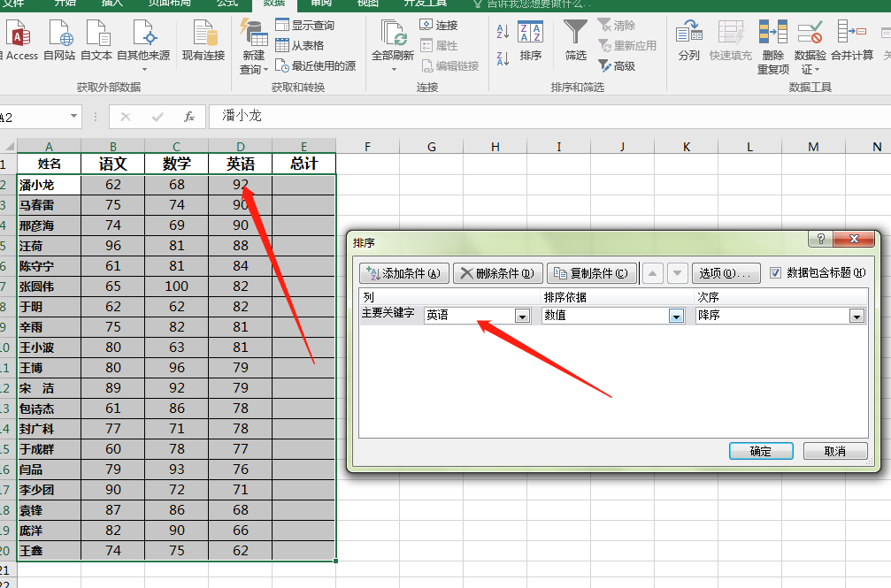This screenshot has height=588, width=891.
Task: Import data from Access
Action: pyautogui.click(x=20, y=40)
